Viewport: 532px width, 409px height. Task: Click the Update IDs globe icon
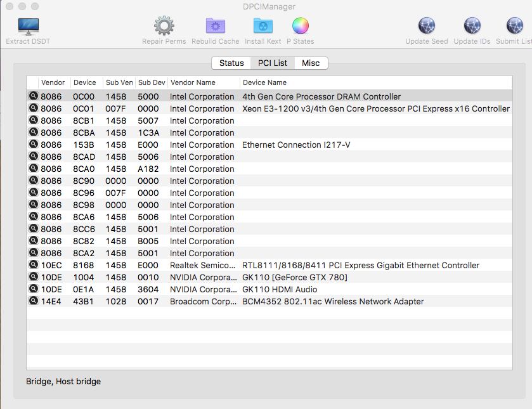pyautogui.click(x=472, y=27)
